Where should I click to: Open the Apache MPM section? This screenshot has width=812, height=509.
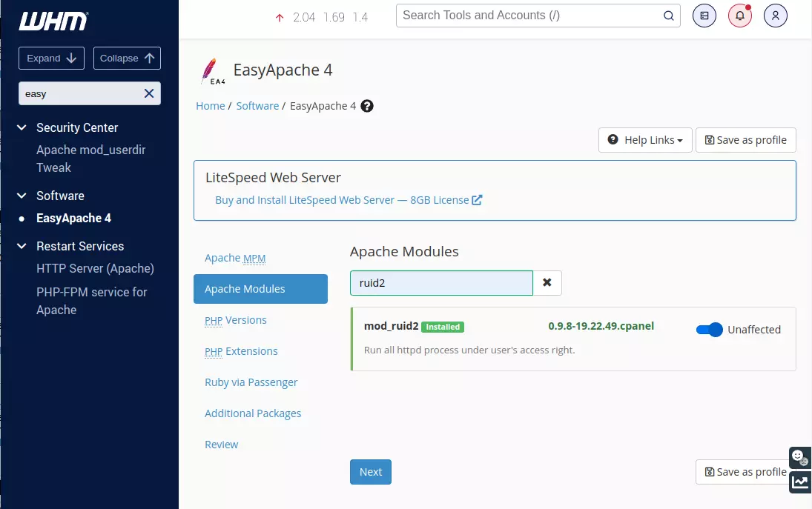click(234, 257)
